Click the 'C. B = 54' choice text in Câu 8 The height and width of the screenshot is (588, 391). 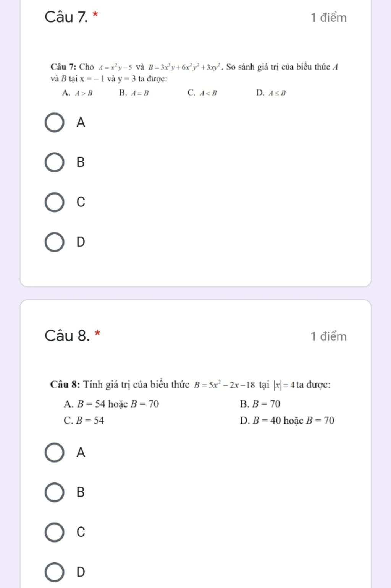tap(84, 421)
